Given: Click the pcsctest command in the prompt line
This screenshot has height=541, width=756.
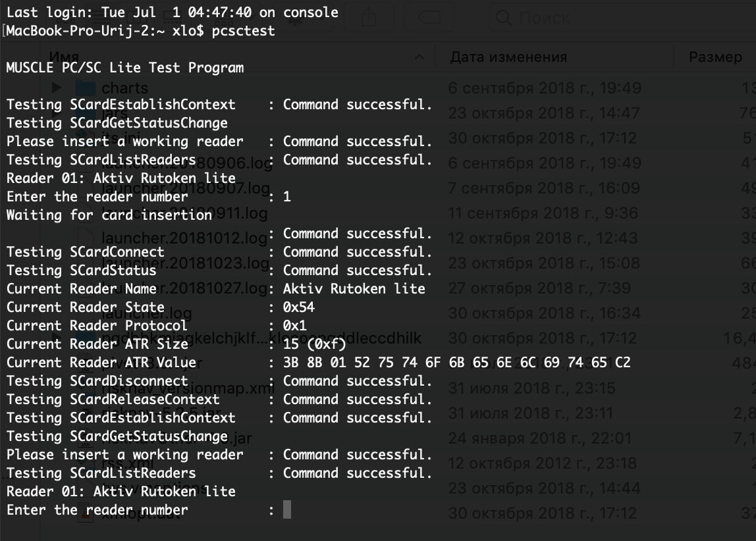Looking at the screenshot, I should click(244, 31).
